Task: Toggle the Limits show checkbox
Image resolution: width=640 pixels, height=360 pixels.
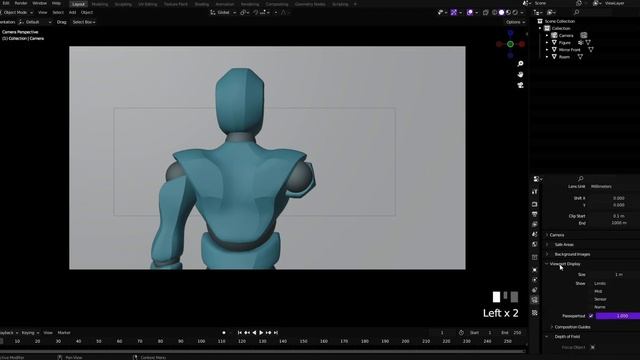Action: [591, 283]
